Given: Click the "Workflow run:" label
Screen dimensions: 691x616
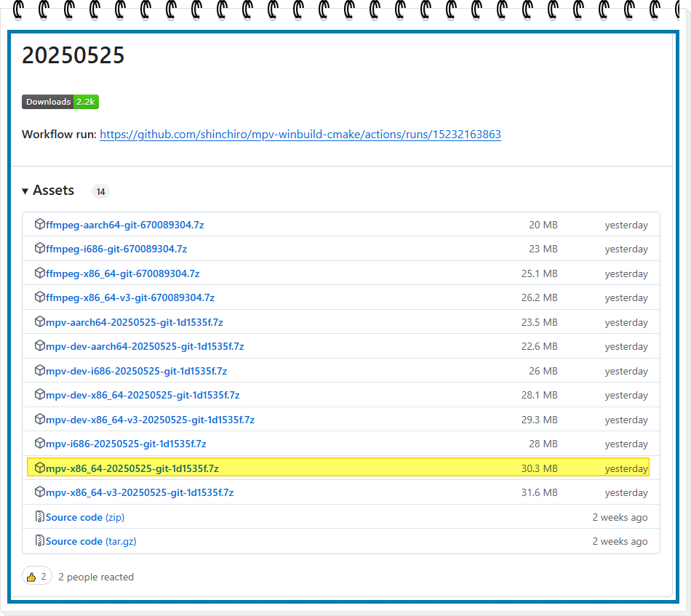Looking at the screenshot, I should (59, 135).
